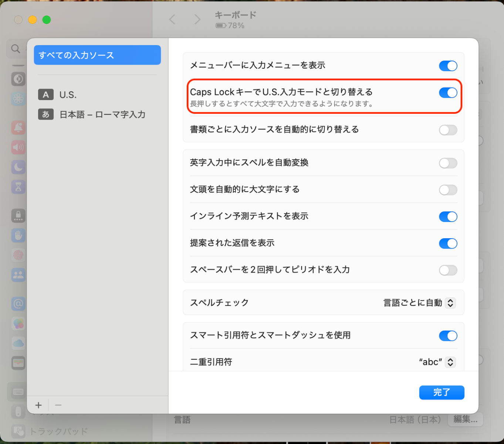Click the search magnifier icon in sidebar
Viewport: 504px width, 444px height.
16,49
